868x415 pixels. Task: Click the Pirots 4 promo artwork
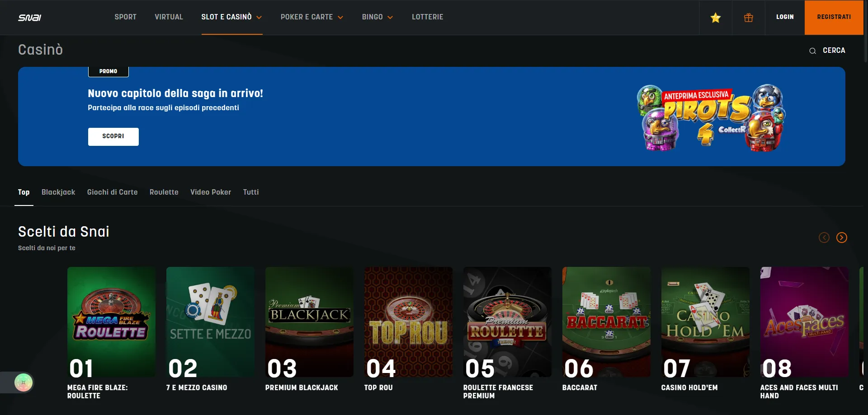[x=711, y=117]
